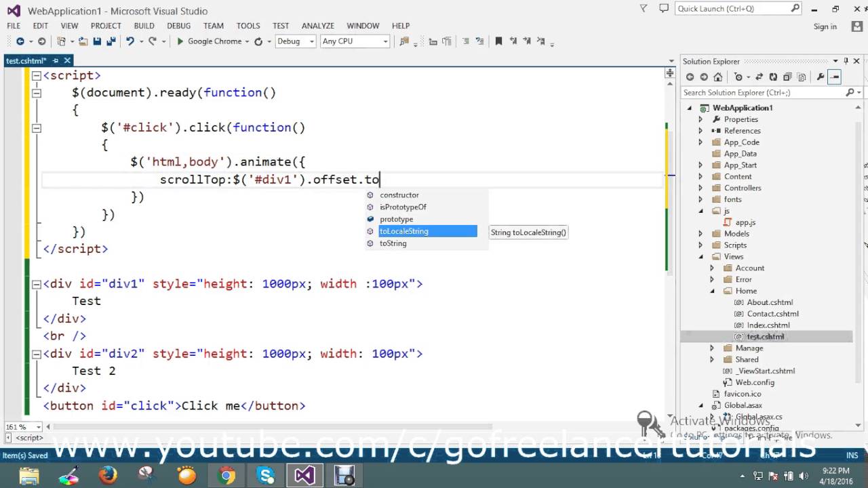Open Skype from the taskbar
Image resolution: width=868 pixels, height=488 pixels.
tap(265, 475)
